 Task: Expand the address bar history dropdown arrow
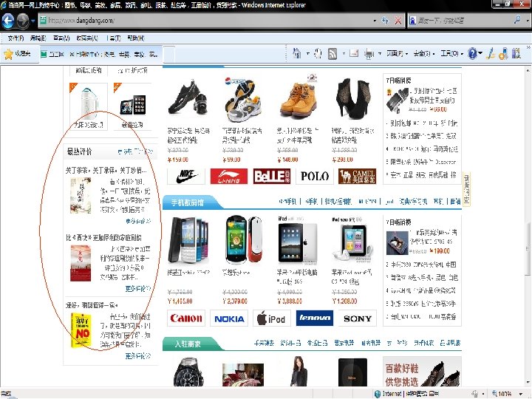click(x=375, y=21)
